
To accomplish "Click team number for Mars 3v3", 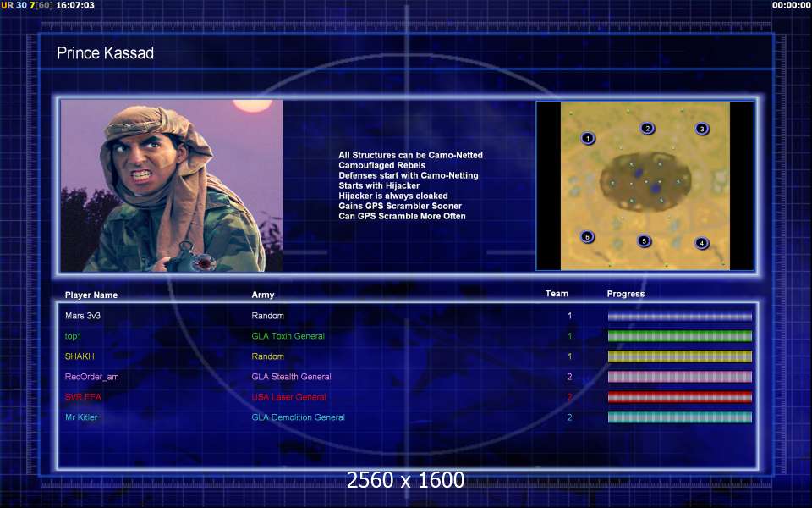I will pos(569,316).
